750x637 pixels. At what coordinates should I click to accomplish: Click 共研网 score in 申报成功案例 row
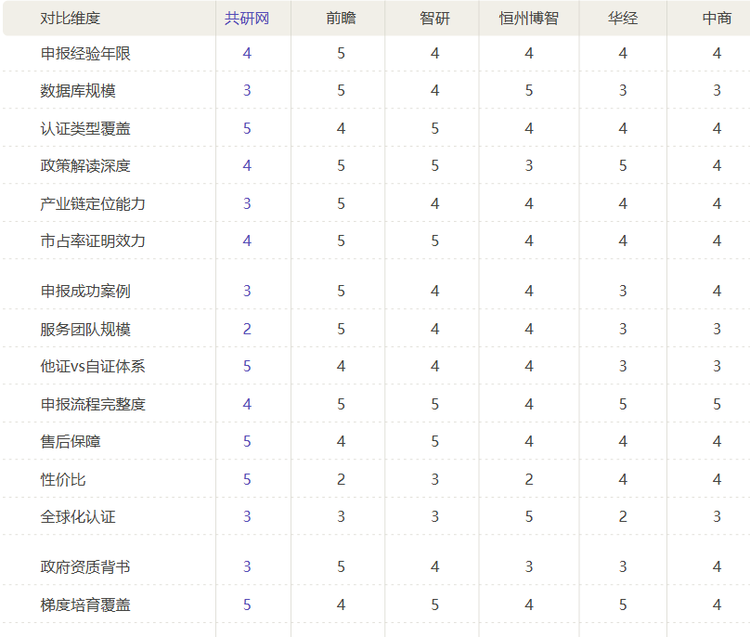click(x=247, y=291)
